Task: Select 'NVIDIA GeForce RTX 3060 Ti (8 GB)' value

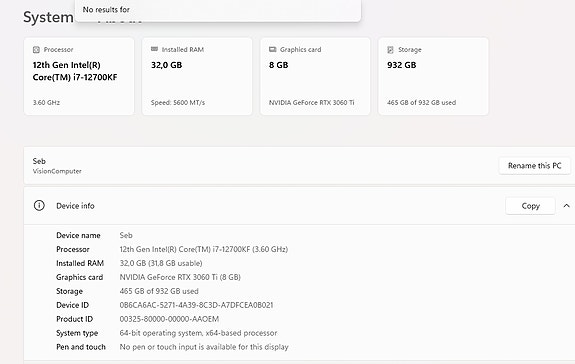Action: click(180, 277)
